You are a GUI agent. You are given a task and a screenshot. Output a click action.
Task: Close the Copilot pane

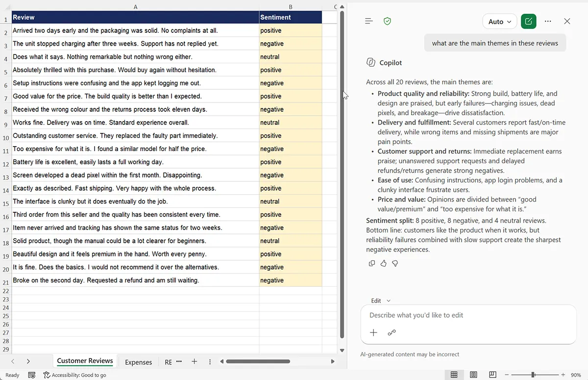click(567, 22)
